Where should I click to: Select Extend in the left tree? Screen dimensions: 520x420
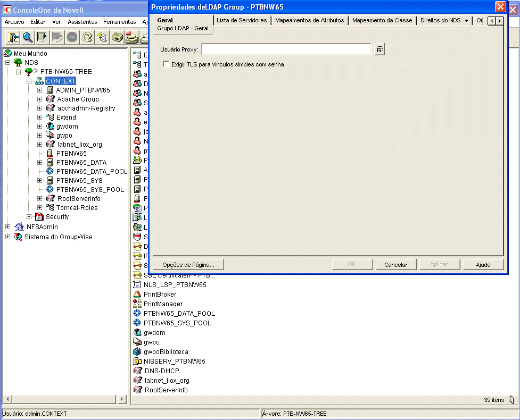66,117
